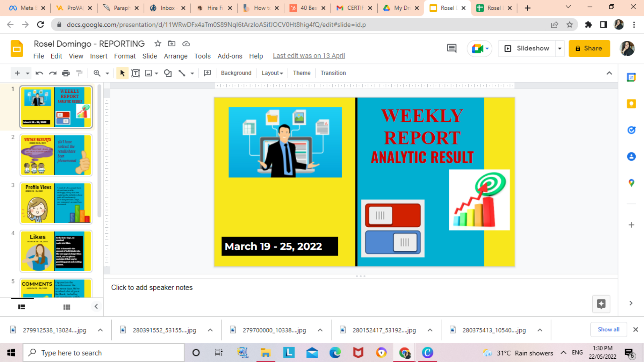Switch to filmstrip view
This screenshot has width=644, height=362.
21,307
